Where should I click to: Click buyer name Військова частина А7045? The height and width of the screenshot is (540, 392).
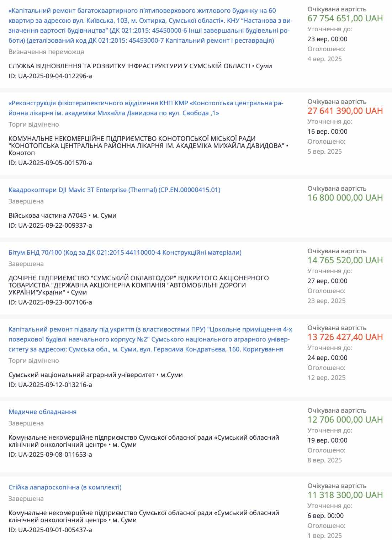point(47,216)
